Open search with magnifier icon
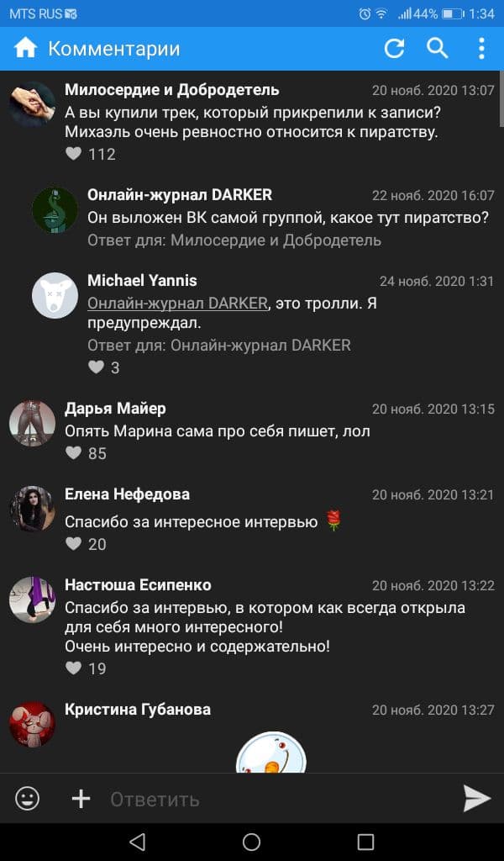This screenshot has width=504, height=861. [437, 48]
